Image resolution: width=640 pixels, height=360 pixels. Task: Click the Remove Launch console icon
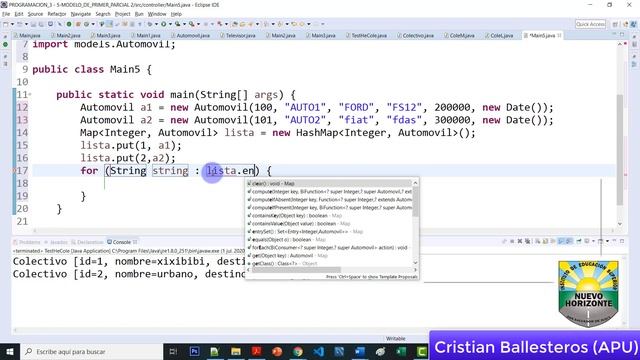pyautogui.click(x=520, y=242)
